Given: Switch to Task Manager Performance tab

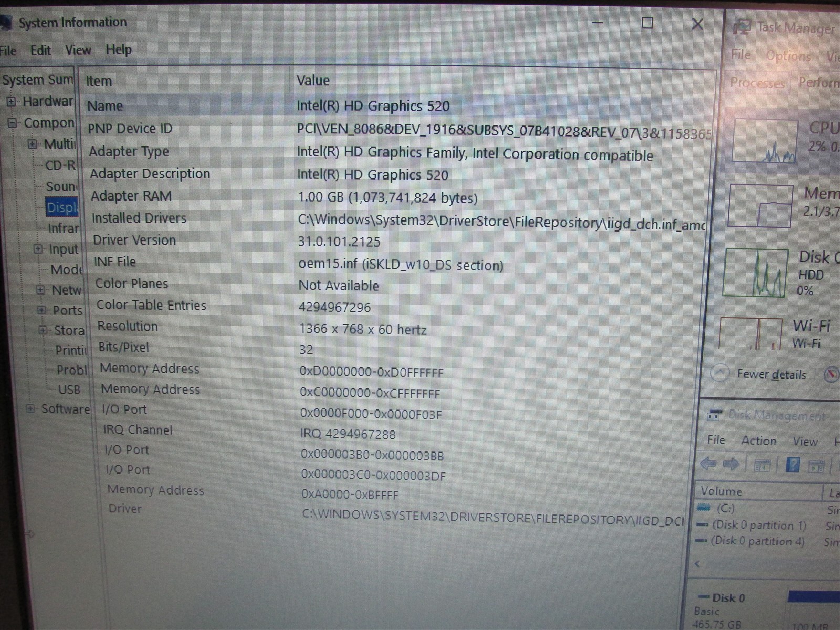Looking at the screenshot, I should click(818, 82).
